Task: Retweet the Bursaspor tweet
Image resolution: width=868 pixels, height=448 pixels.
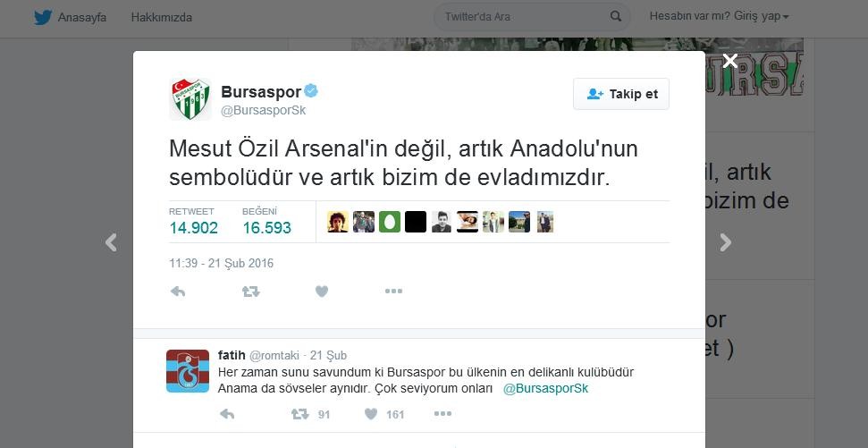Action: 251,292
